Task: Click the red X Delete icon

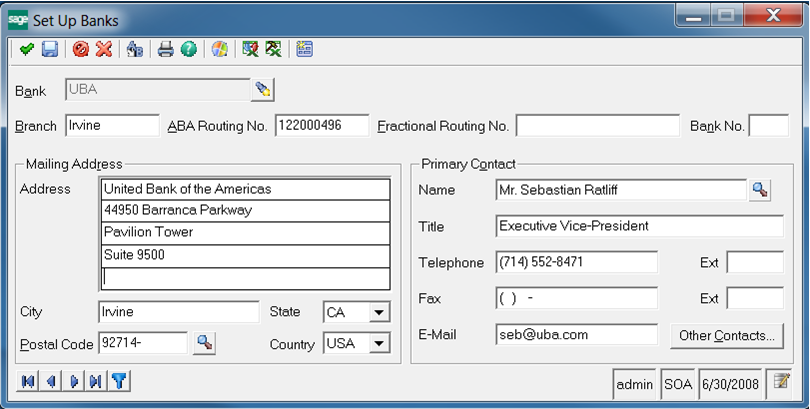Action: coord(103,49)
